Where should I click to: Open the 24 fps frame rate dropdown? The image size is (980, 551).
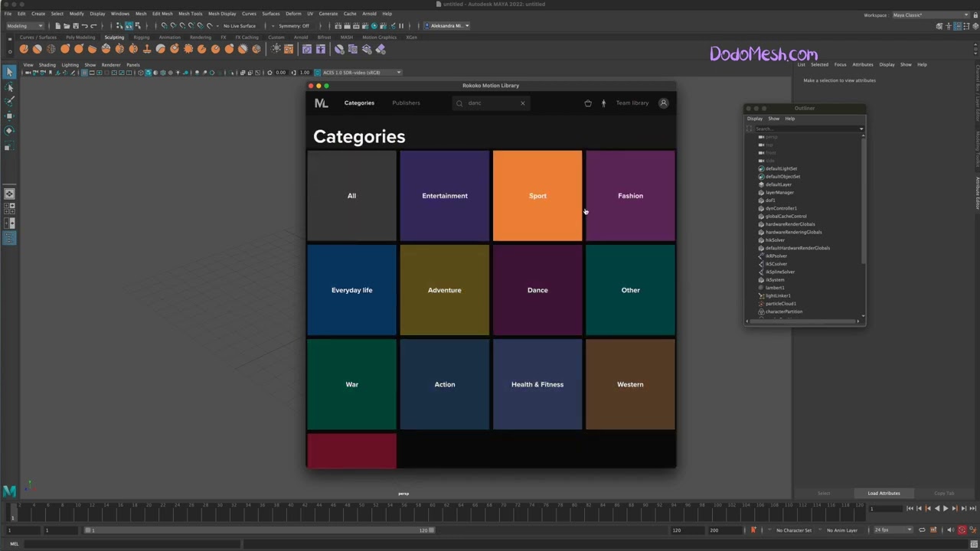click(x=893, y=530)
